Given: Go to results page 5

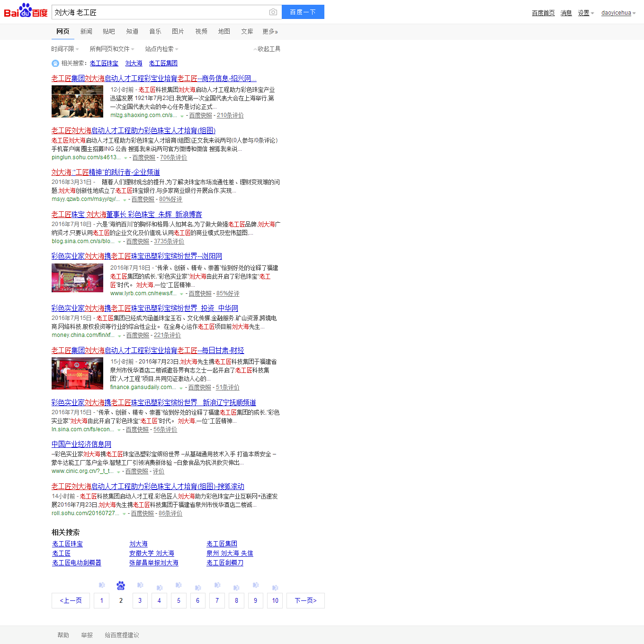Looking at the screenshot, I should 179,600.
